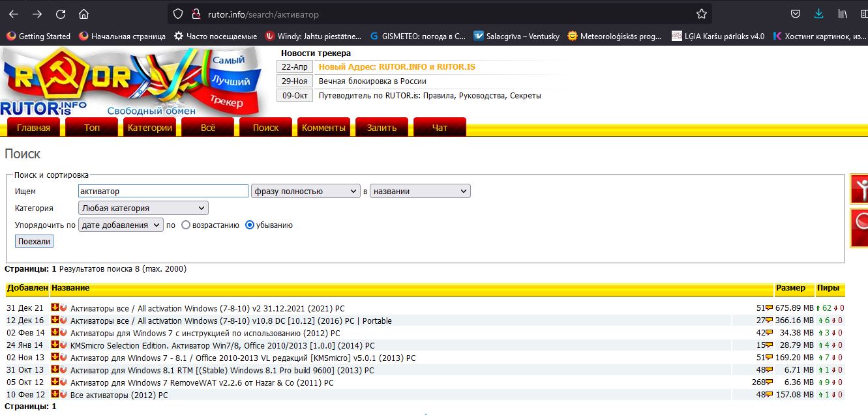
Task: Open comments icon for the RemoveWAT row
Action: (769, 382)
